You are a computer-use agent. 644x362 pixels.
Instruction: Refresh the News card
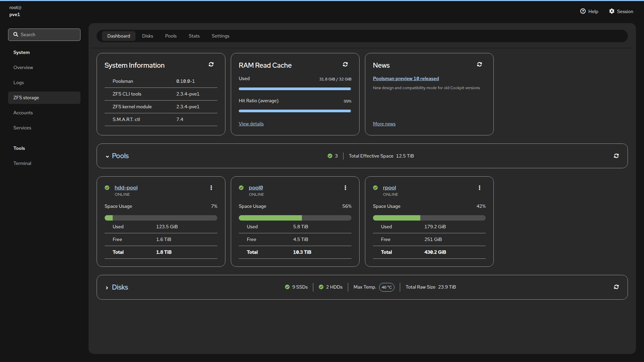pos(479,64)
